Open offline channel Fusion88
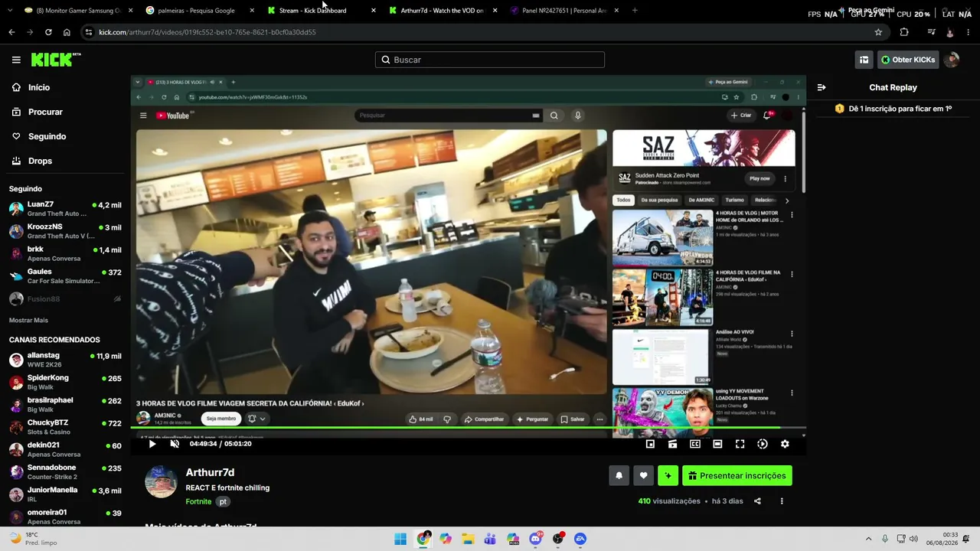Viewport: 980px width, 551px height. click(65, 298)
